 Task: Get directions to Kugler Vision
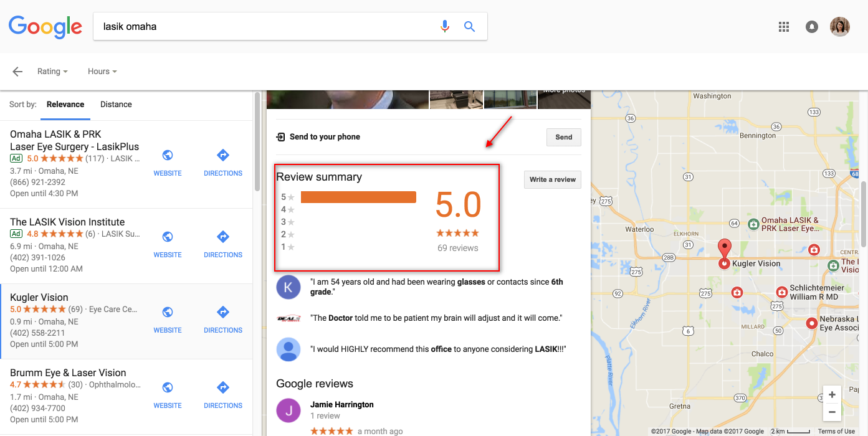pyautogui.click(x=223, y=320)
